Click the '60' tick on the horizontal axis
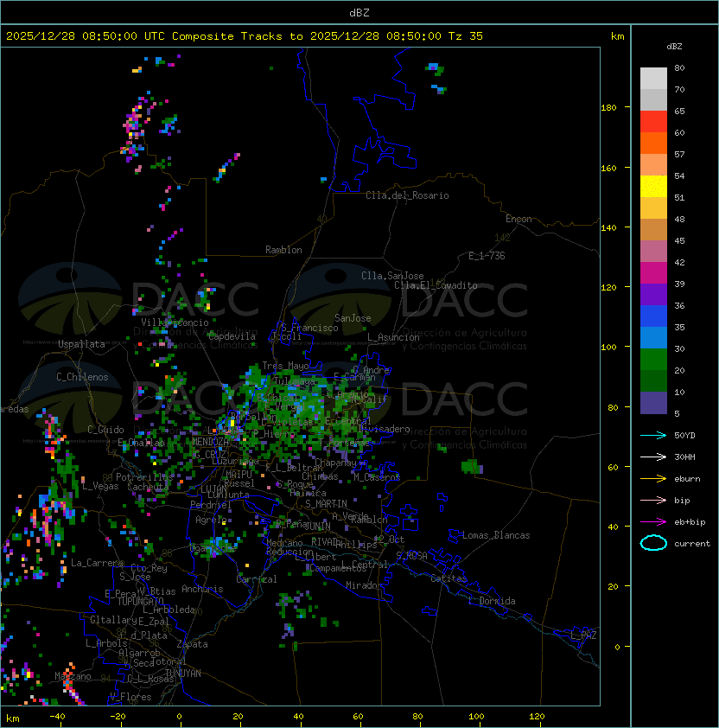 [358, 717]
